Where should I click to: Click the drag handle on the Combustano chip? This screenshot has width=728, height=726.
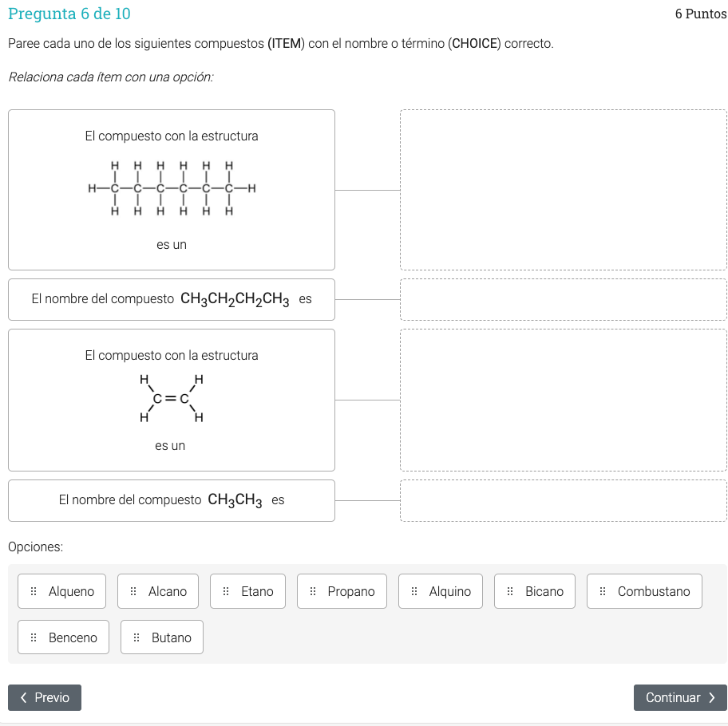601,591
